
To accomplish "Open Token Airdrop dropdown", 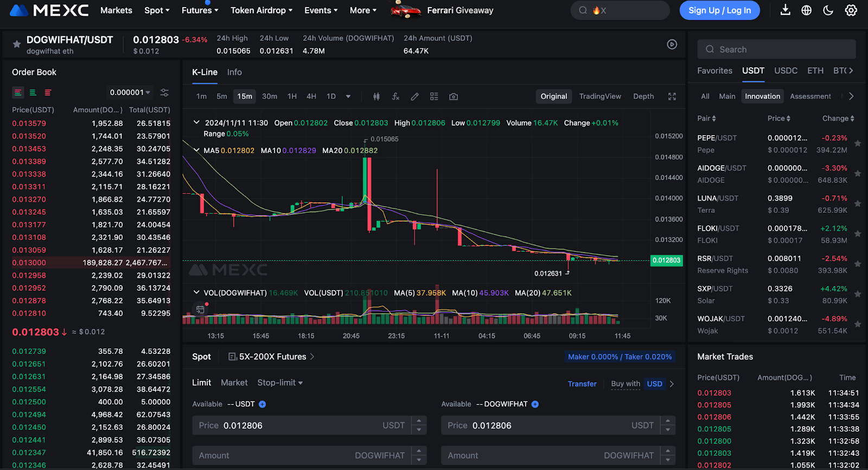I will pos(261,10).
